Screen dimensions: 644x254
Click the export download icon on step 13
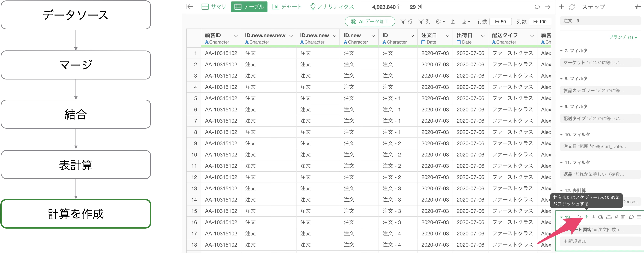[x=594, y=217]
